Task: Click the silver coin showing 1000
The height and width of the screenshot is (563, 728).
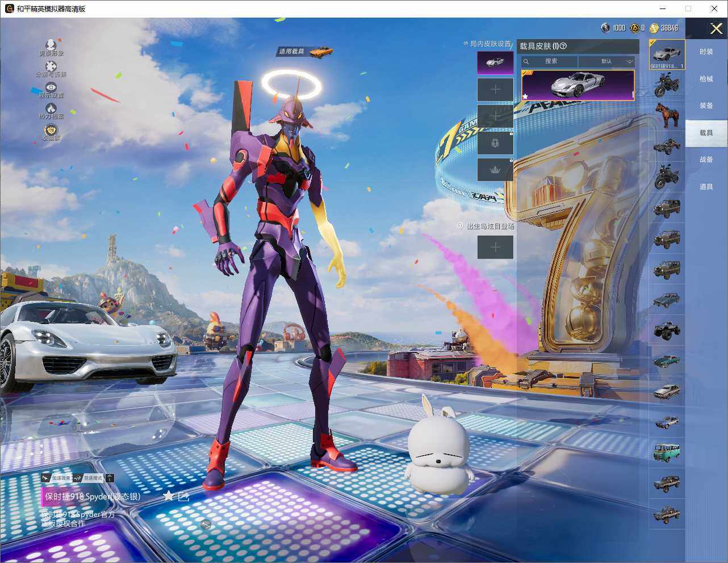Action: click(x=605, y=28)
